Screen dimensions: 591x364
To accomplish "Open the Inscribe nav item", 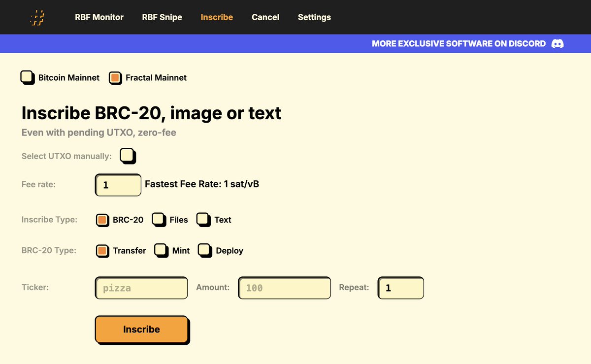I will tap(217, 17).
